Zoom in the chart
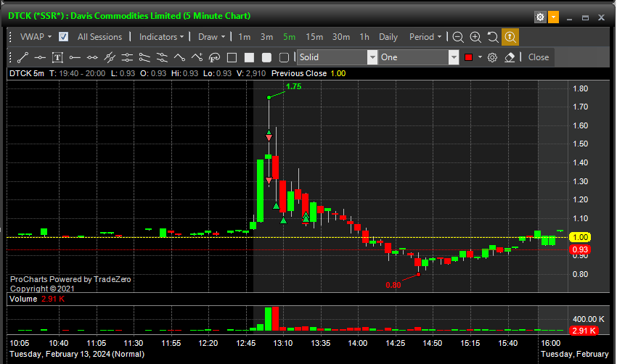 tap(475, 37)
